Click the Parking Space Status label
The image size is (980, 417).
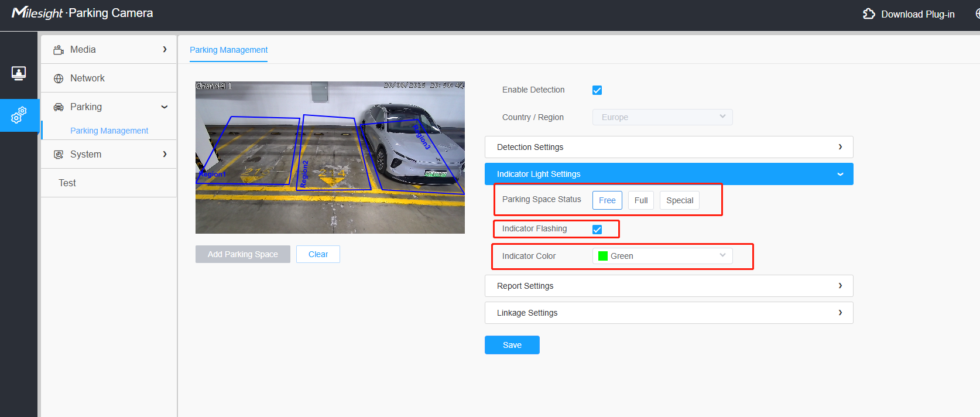(542, 199)
